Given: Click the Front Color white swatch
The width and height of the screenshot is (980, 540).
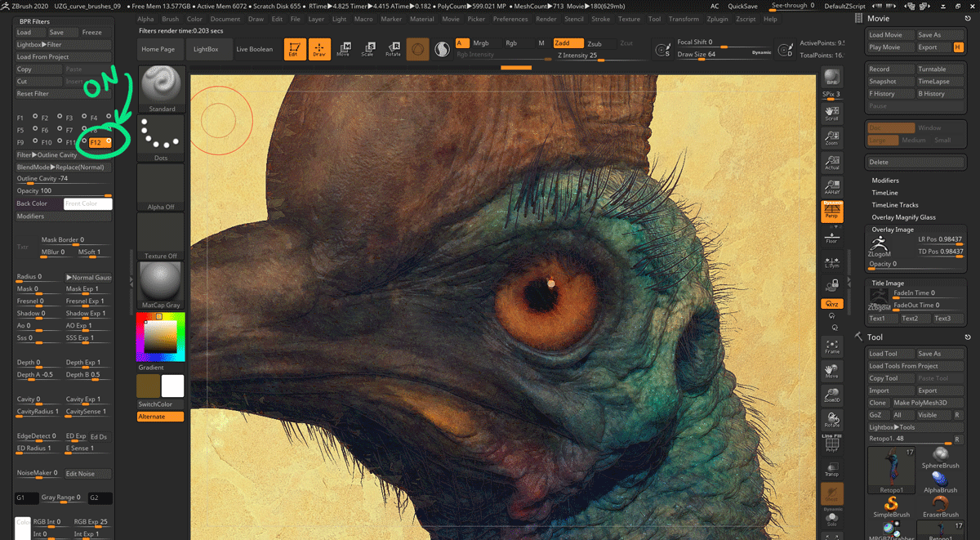Looking at the screenshot, I should [88, 203].
